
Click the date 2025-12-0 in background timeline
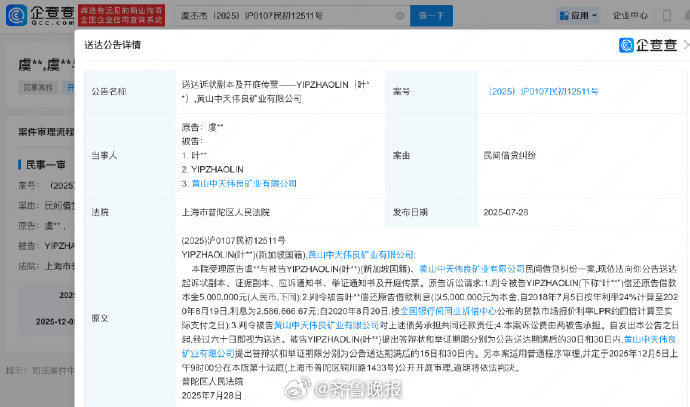pos(55,322)
